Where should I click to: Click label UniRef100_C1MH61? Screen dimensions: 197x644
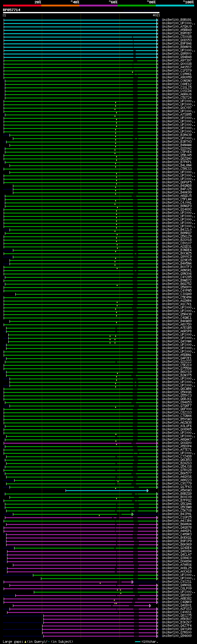point(177,74)
